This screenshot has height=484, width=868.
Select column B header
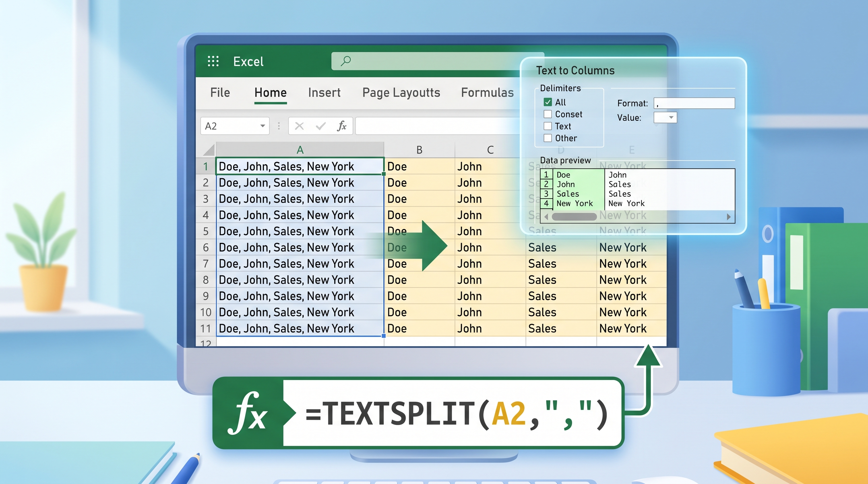[x=419, y=150]
